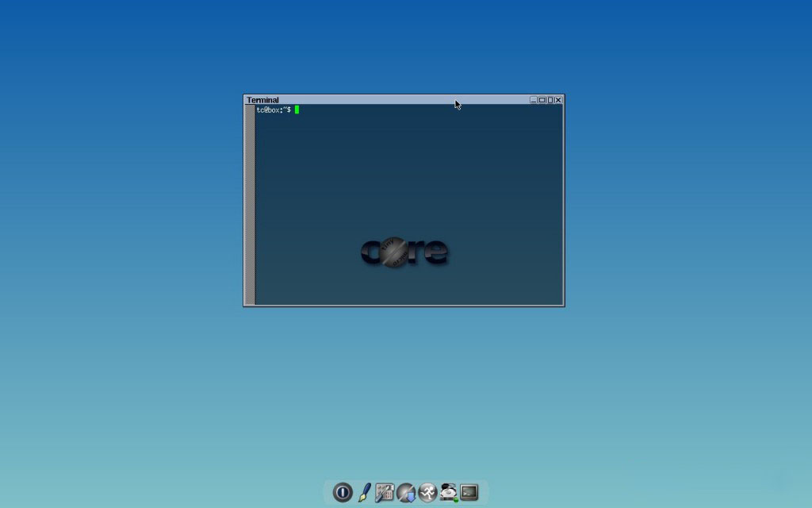The width and height of the screenshot is (812, 508).
Task: Click the 'Terminal' title bar label
Action: [x=262, y=100]
